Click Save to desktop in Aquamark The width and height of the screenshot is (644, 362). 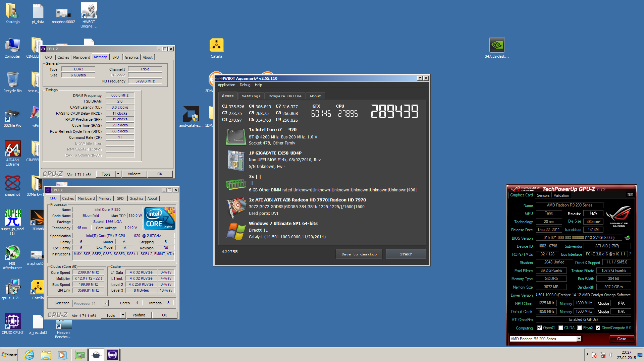359,254
